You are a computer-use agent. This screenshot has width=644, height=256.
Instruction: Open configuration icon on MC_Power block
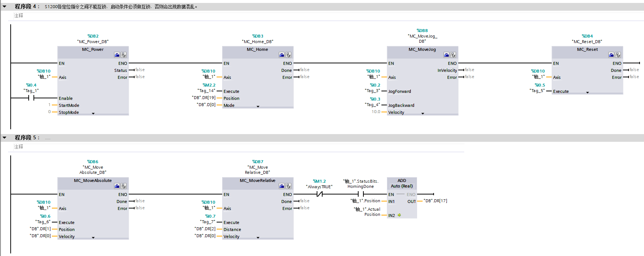point(117,55)
